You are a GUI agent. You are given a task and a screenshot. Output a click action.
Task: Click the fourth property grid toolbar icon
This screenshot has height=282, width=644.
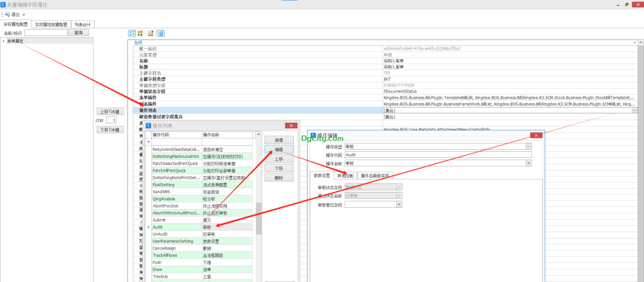(160, 33)
